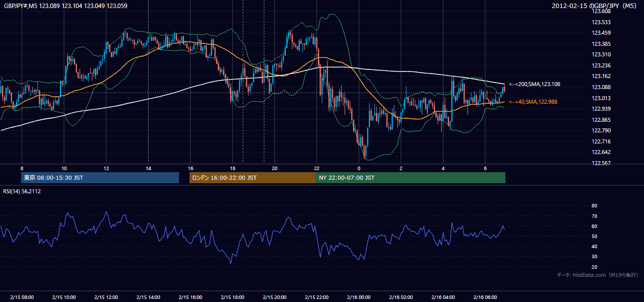Screen dimensions: 644x302
Task: Click price axis value 123.608
Action: pyautogui.click(x=601, y=11)
